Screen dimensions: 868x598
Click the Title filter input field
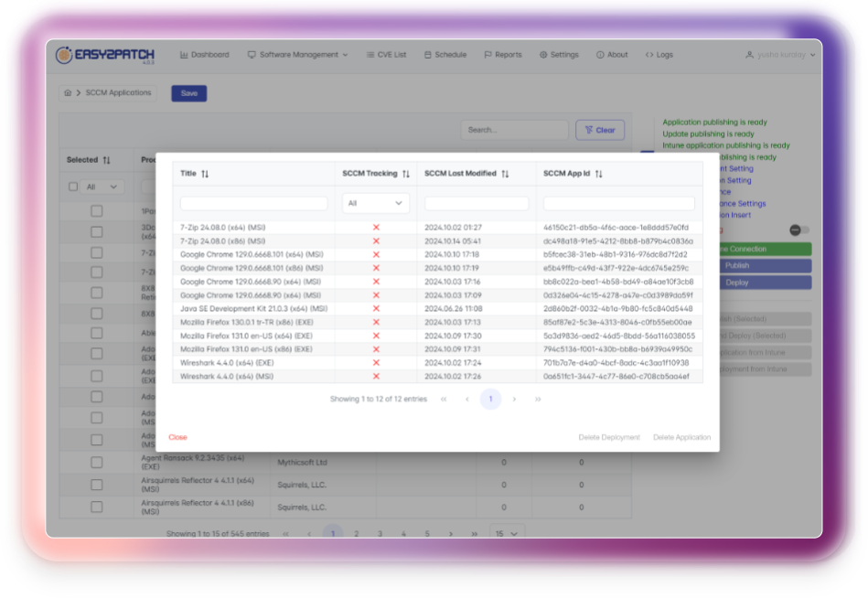[253, 203]
